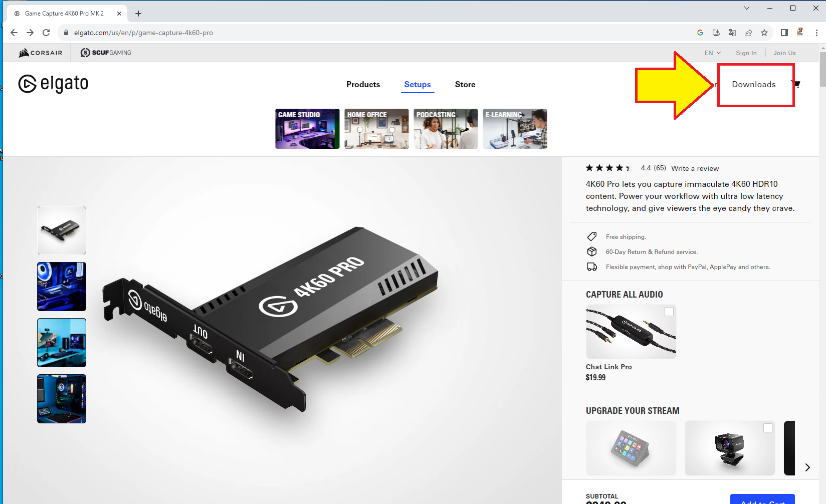826x504 pixels.
Task: Click the install app icon in address bar
Action: [x=716, y=33]
